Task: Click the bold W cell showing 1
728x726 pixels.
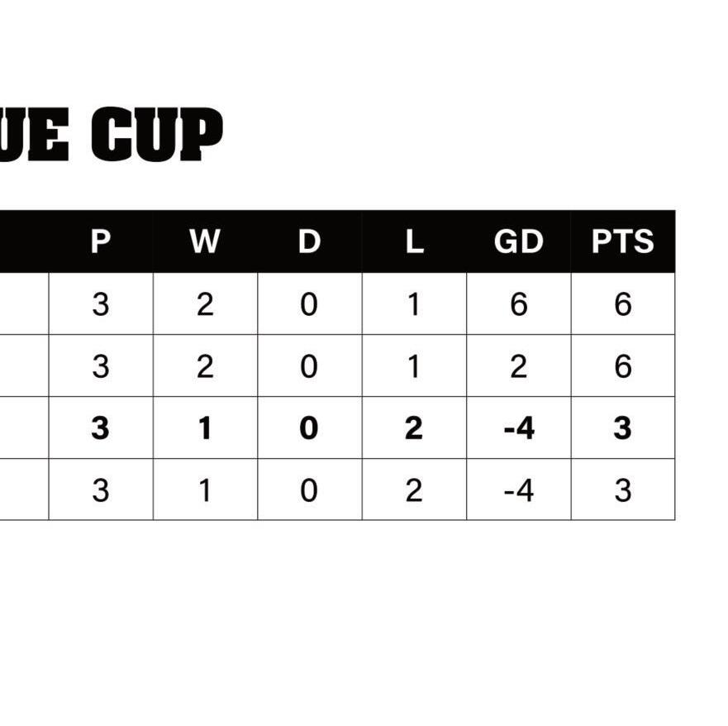Action: (x=205, y=427)
